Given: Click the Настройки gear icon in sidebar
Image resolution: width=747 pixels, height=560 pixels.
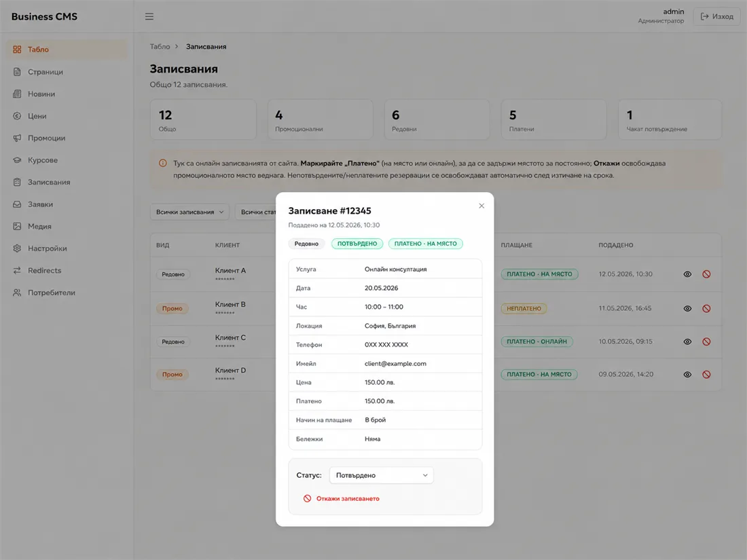Looking at the screenshot, I should coord(17,248).
